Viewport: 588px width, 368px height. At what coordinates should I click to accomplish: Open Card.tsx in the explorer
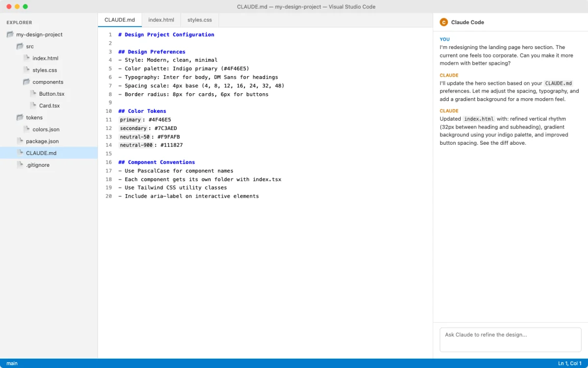coord(49,105)
